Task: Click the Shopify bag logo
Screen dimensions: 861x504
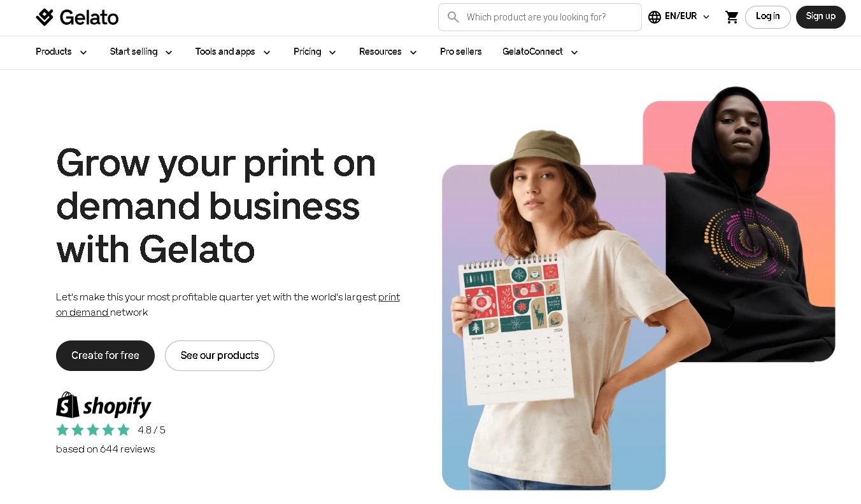Action: (x=68, y=405)
